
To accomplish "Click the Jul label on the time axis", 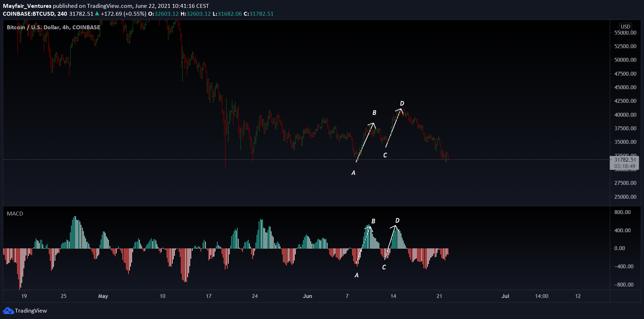I will tap(505, 296).
